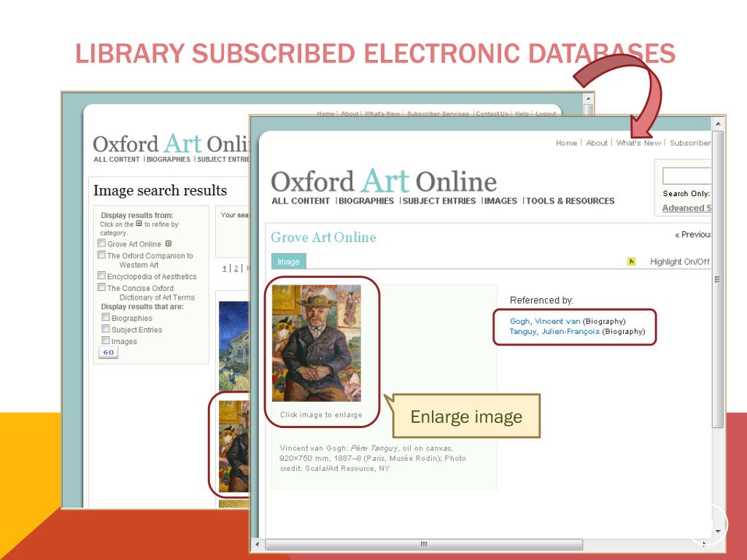Click the Vincent van Gogh caption text
The image size is (747, 560).
373,458
